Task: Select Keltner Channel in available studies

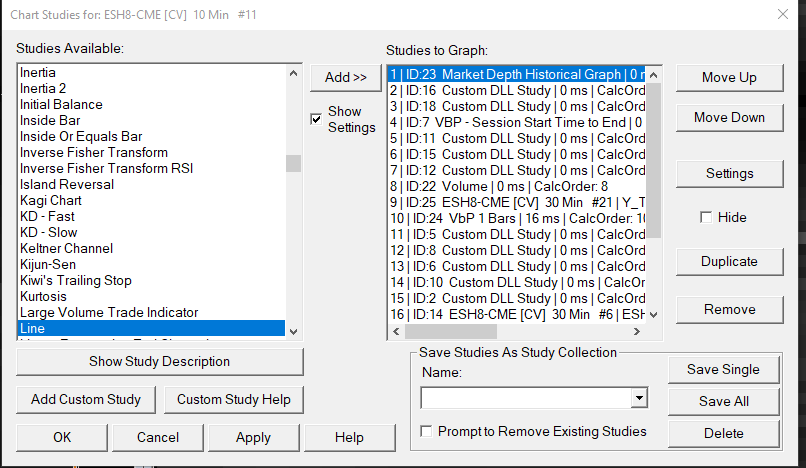Action: (66, 248)
